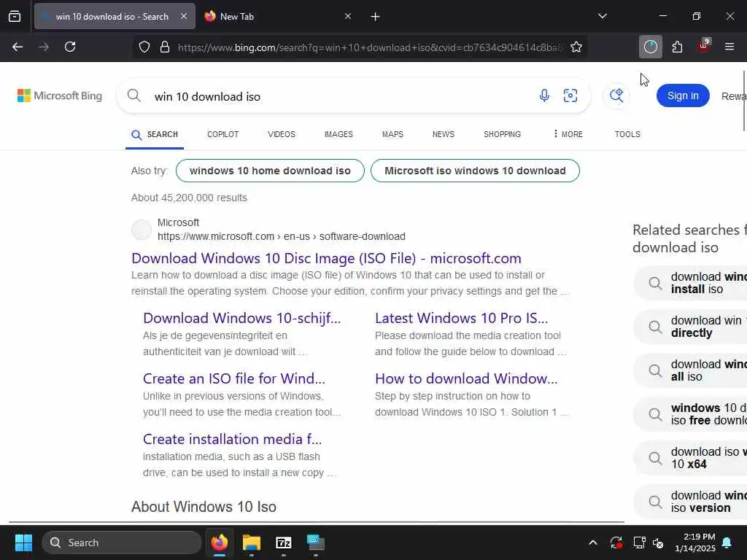Try 'Microsoft iso windows 10 download' suggestion

pyautogui.click(x=475, y=171)
